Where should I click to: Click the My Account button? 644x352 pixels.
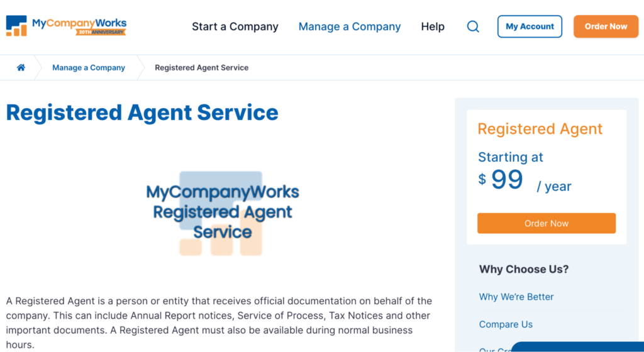530,26
